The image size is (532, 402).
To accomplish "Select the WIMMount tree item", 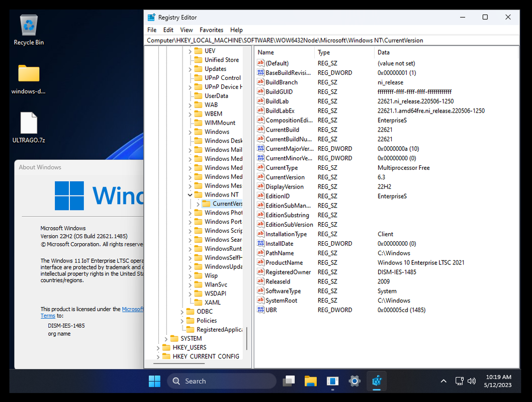I will pyautogui.click(x=220, y=123).
